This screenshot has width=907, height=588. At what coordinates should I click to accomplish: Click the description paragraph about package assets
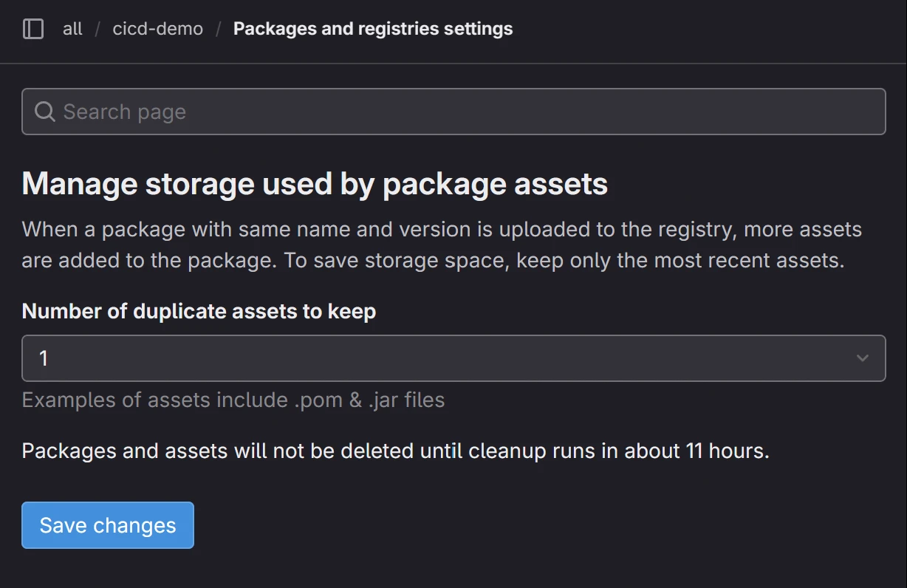point(442,245)
